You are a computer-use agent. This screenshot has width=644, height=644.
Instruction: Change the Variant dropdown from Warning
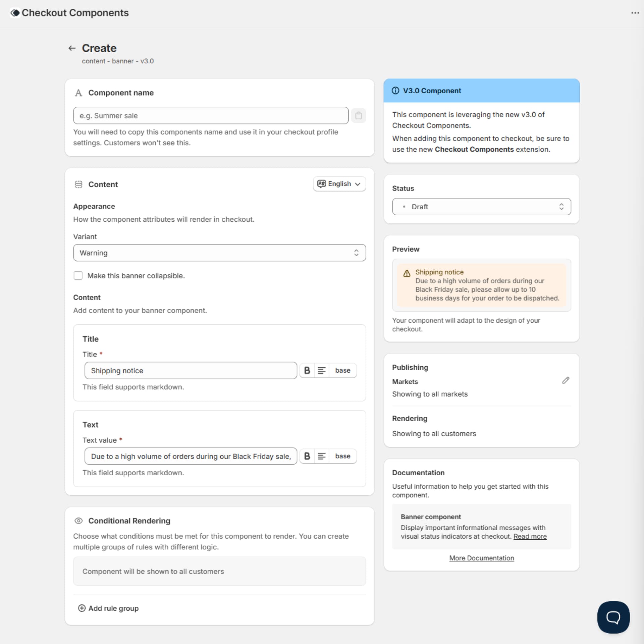pos(219,253)
